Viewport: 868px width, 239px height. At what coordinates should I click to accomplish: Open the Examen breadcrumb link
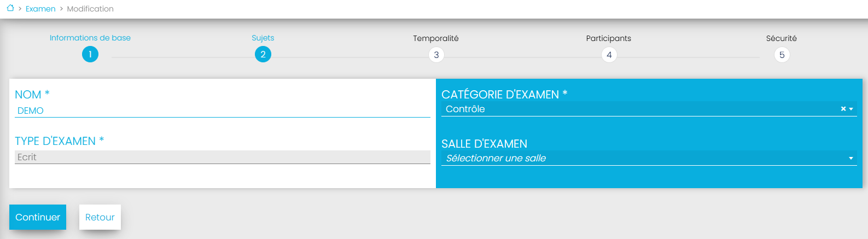pyautogui.click(x=40, y=9)
